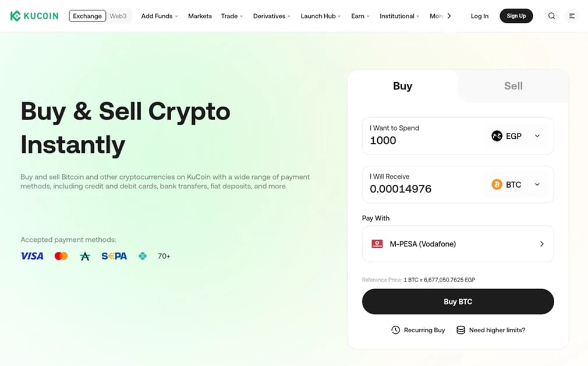This screenshot has height=366, width=588.
Task: Click the Need higher limits database icon
Action: [x=460, y=330]
